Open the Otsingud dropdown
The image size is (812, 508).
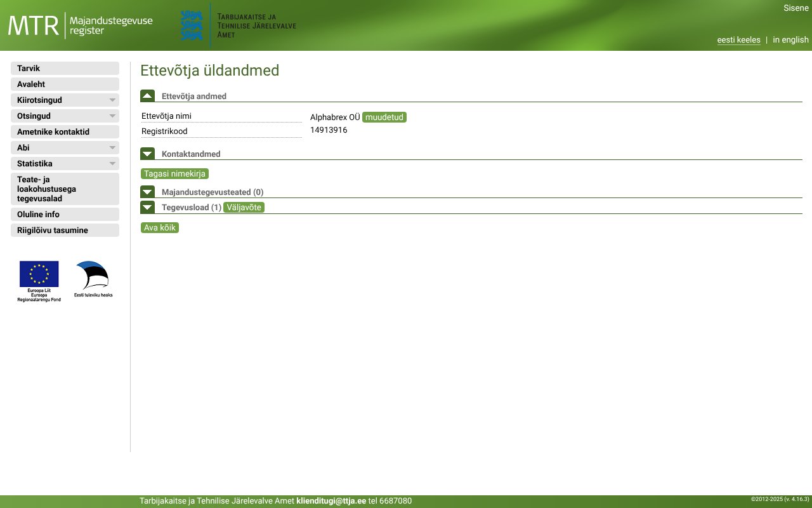coord(63,116)
